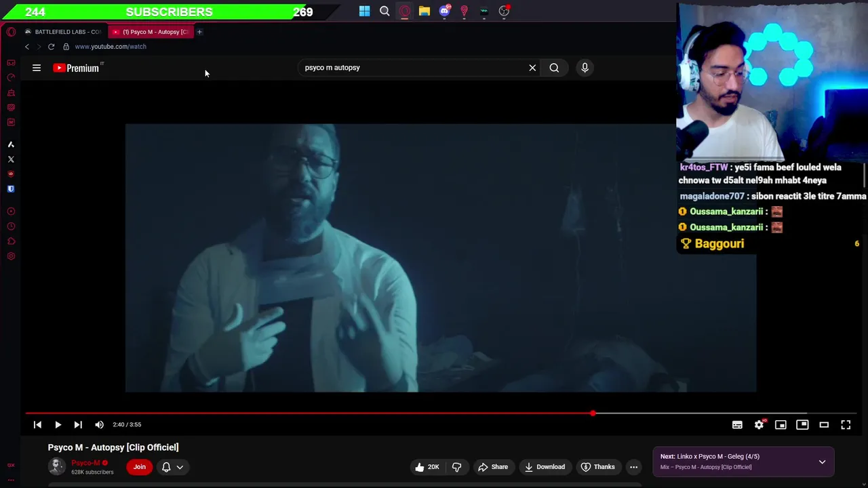868x488 pixels.
Task: Download the video
Action: 545,467
